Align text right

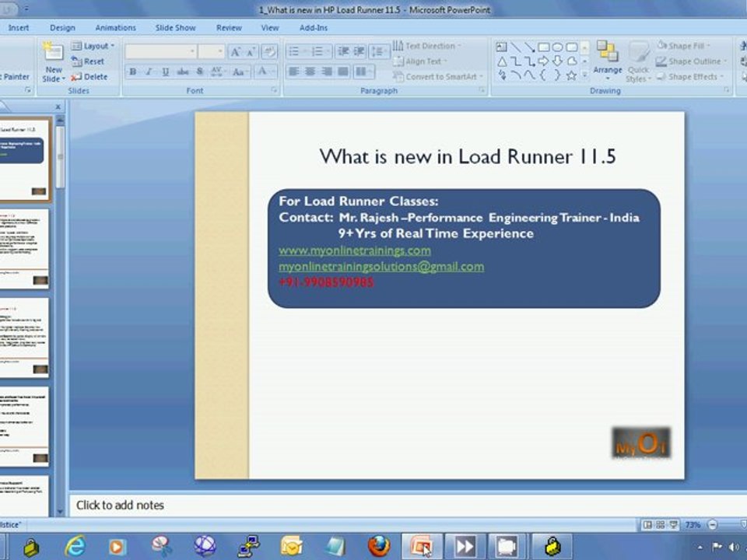click(x=327, y=72)
